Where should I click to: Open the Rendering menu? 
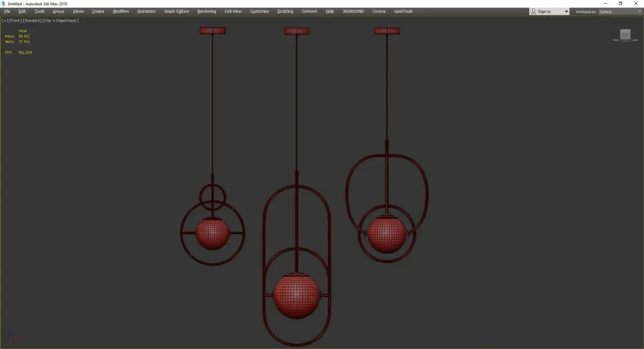coord(207,11)
